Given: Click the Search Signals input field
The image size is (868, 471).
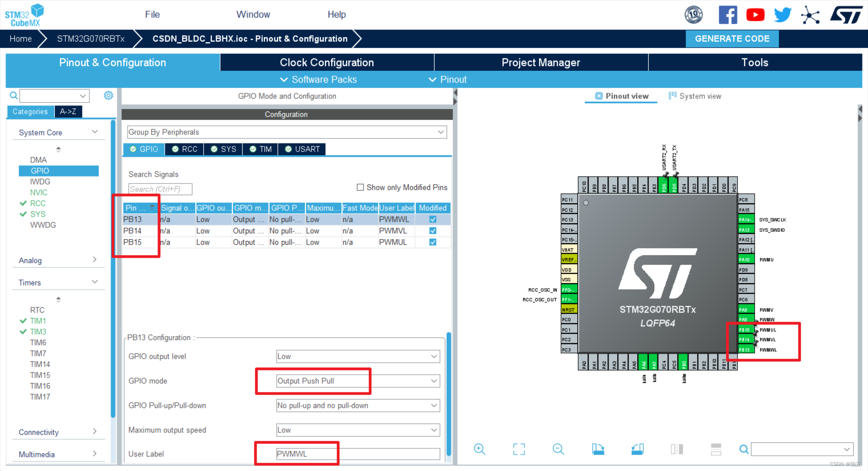Looking at the screenshot, I should click(160, 189).
